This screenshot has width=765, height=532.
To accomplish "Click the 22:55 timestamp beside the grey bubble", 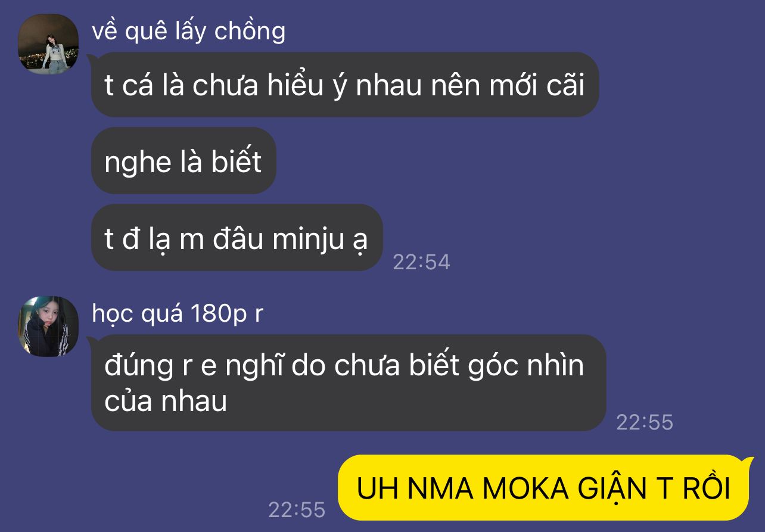I will (644, 422).
